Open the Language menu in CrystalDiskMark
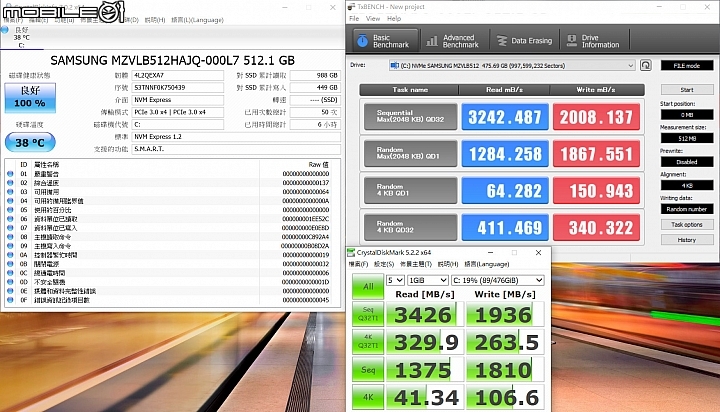720x412 pixels. 487,264
